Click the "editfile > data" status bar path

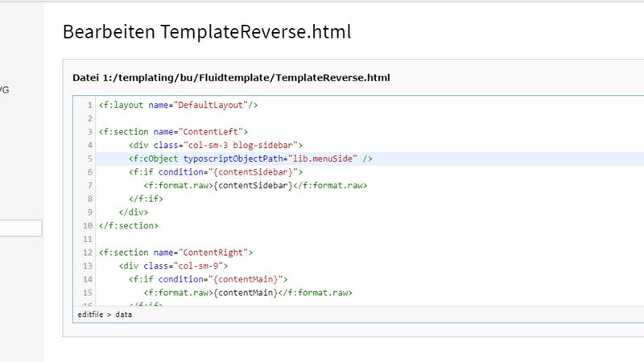(x=105, y=315)
